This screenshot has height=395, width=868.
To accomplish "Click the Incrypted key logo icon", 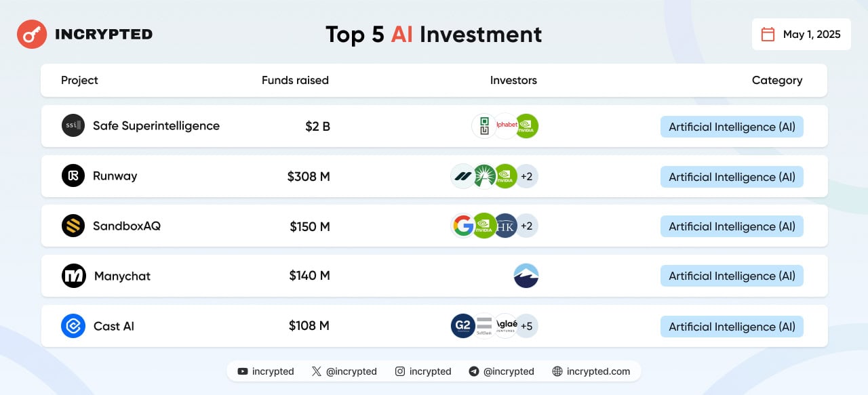I will click(x=31, y=34).
